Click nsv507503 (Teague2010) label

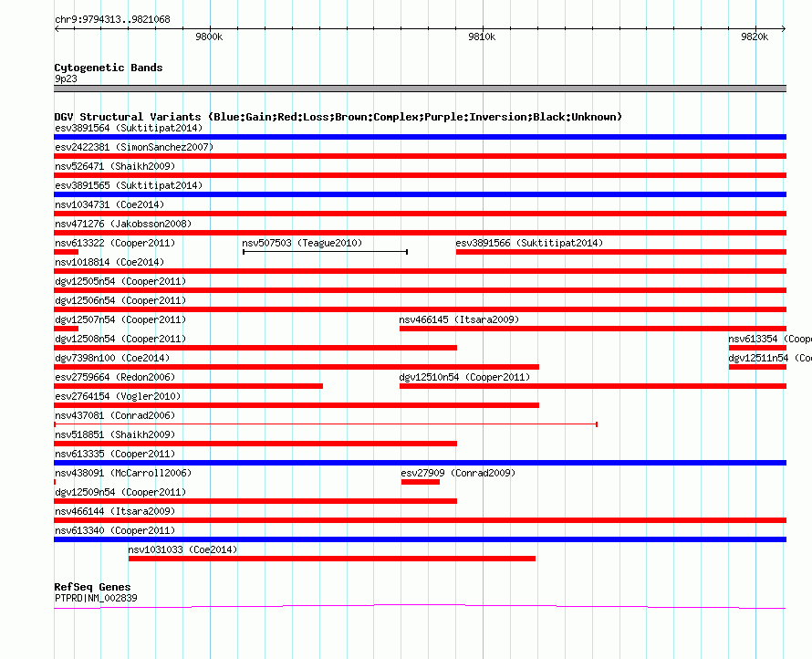(302, 243)
